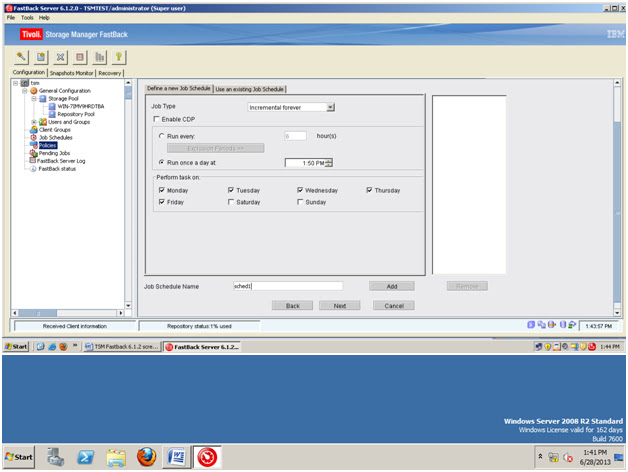628x472 pixels.
Task: Click the Cancel button
Action: click(394, 305)
